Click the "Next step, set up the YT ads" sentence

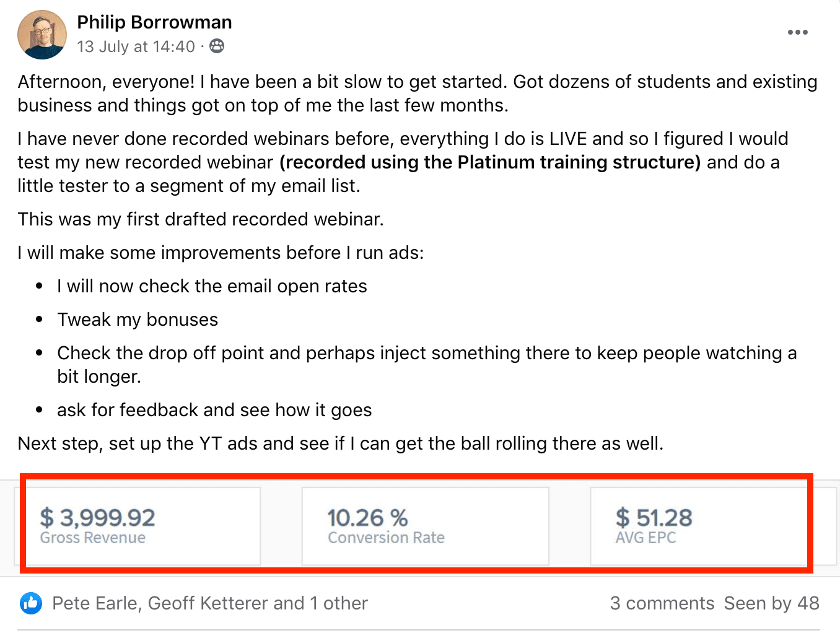coord(340,443)
